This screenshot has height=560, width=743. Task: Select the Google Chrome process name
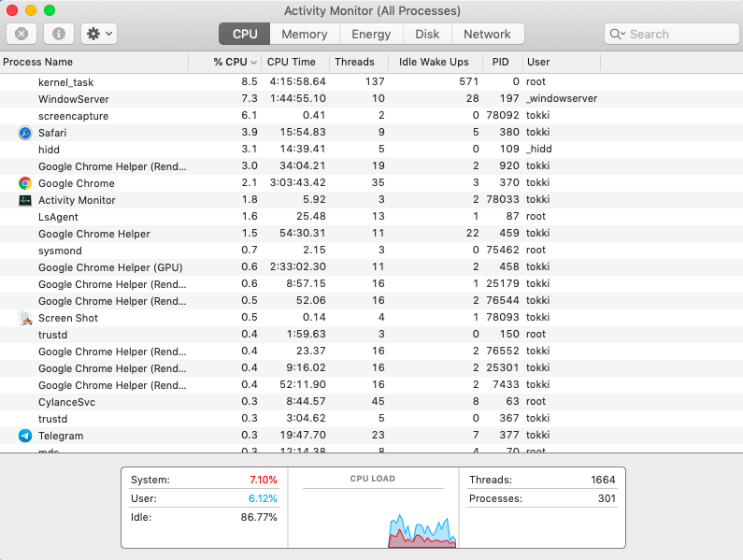77,183
